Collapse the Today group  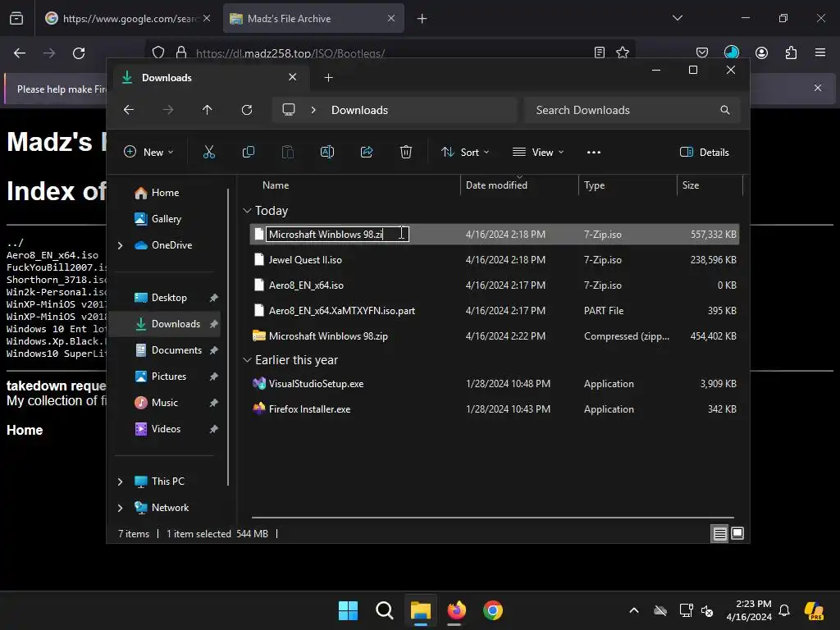[247, 211]
